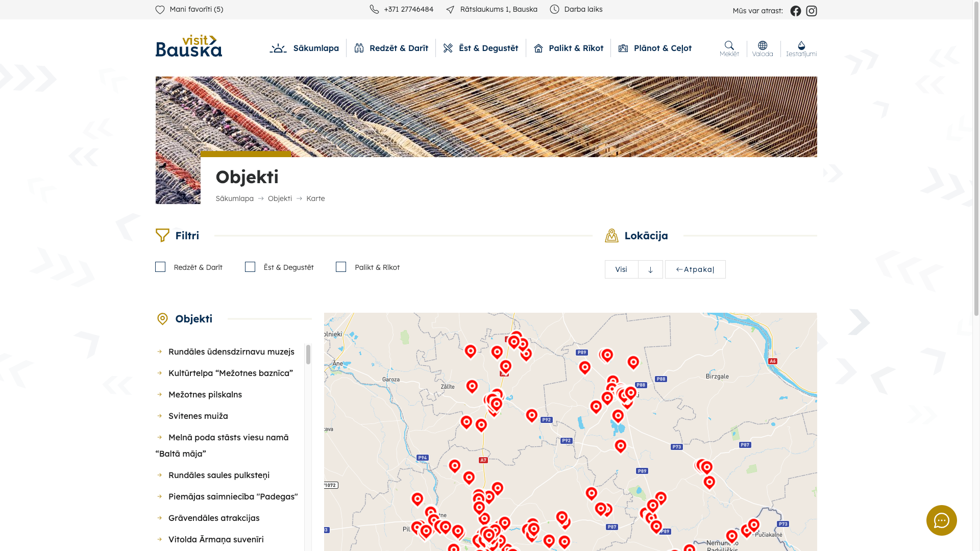The height and width of the screenshot is (551, 980).
Task: Enable the Redzēt & Darīt filter checkbox
Action: [160, 267]
